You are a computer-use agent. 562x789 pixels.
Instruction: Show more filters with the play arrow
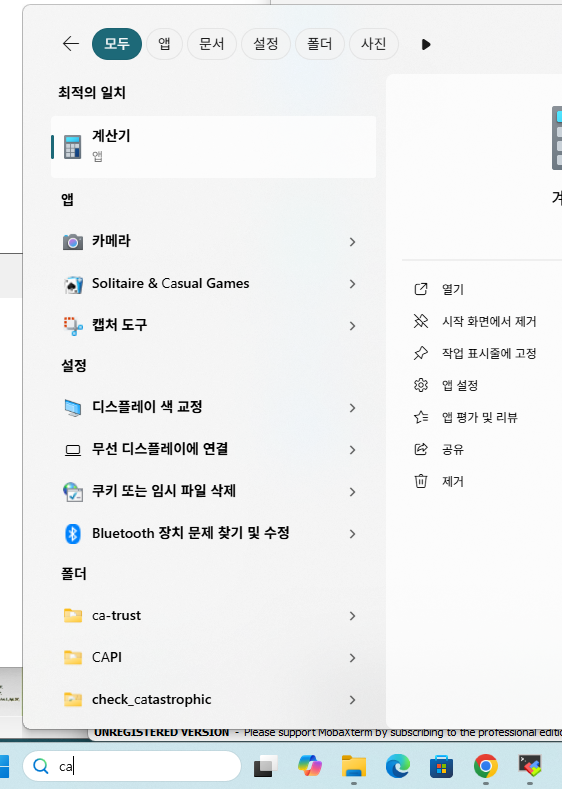coord(426,44)
